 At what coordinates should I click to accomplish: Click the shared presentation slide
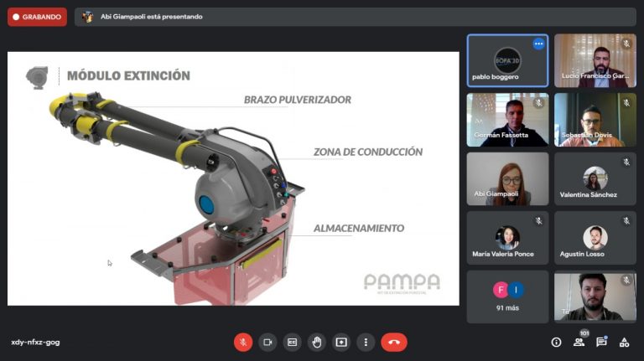pyautogui.click(x=233, y=178)
